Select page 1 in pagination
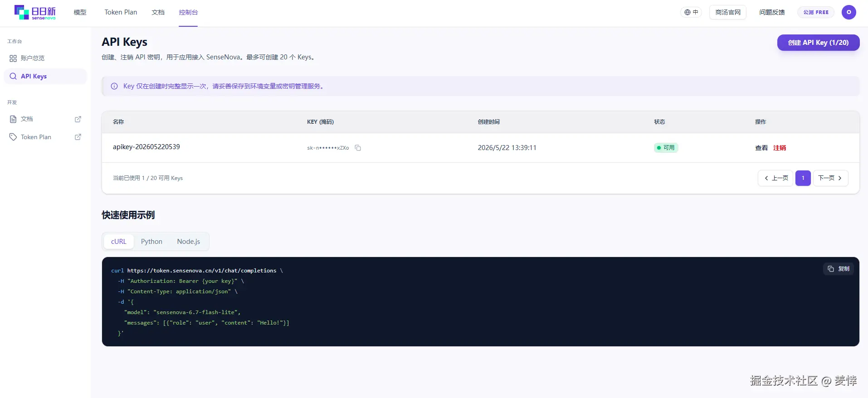868x398 pixels. click(x=803, y=178)
